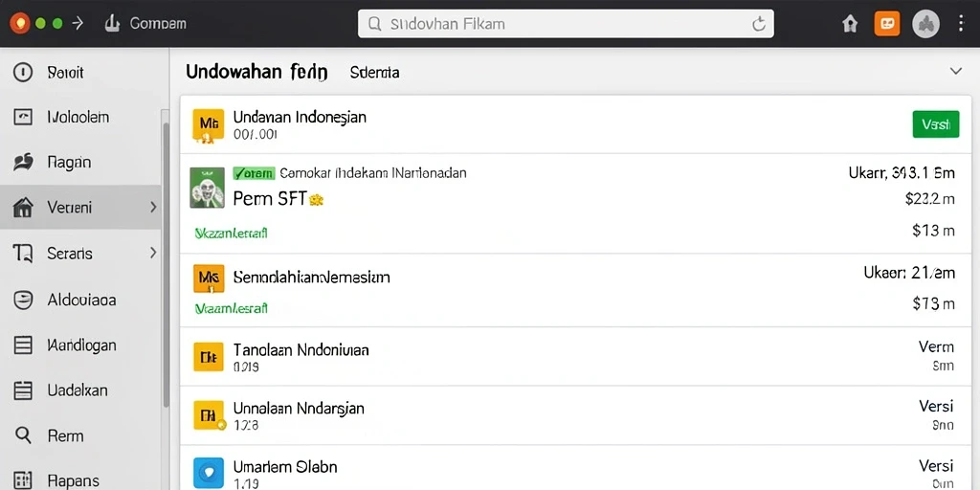Screen dimensions: 980x490
Task: Click the magnifier icon beside Rerm
Action: pos(23,435)
